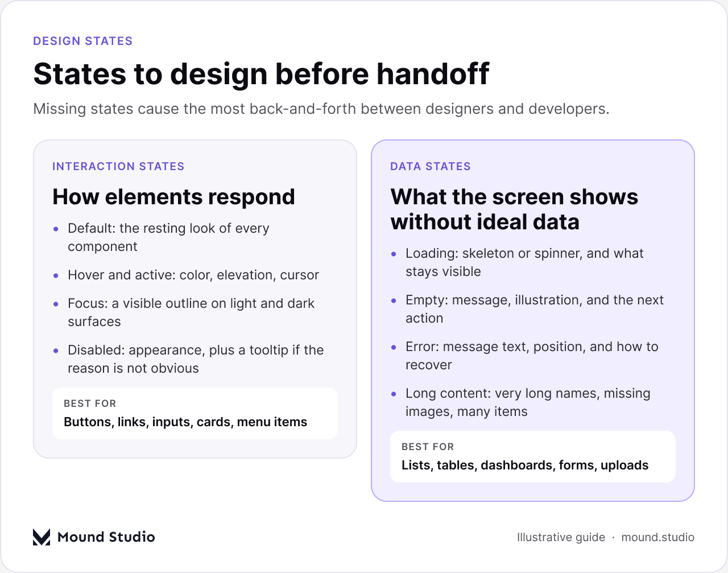Click the "INTERACTION STATES" label
The width and height of the screenshot is (728, 573).
coord(118,166)
